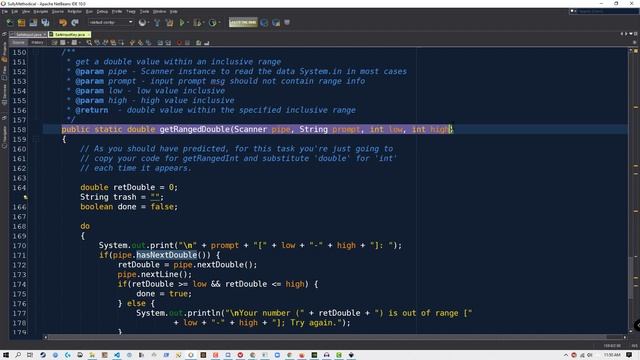Go to Next Bookmark icon

140,42
